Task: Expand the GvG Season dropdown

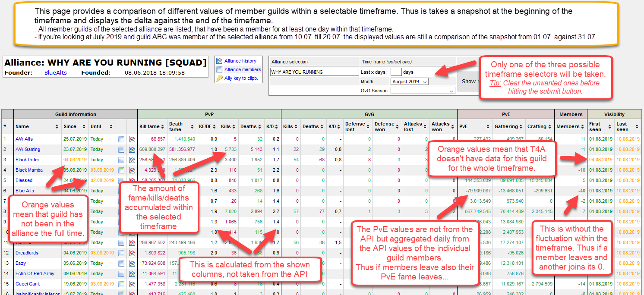Action: (423, 91)
